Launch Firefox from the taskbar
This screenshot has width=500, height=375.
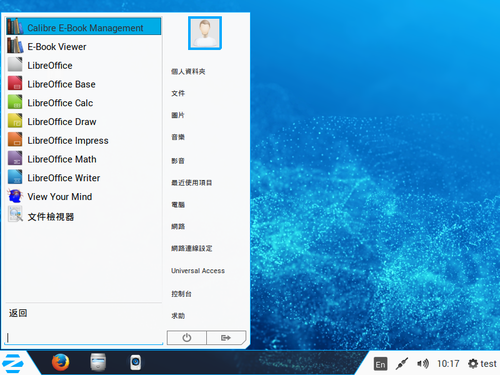coord(60,362)
